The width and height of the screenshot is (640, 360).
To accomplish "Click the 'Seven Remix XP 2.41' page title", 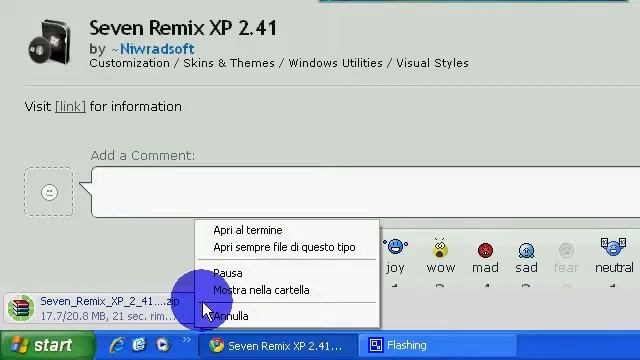I will (183, 28).
